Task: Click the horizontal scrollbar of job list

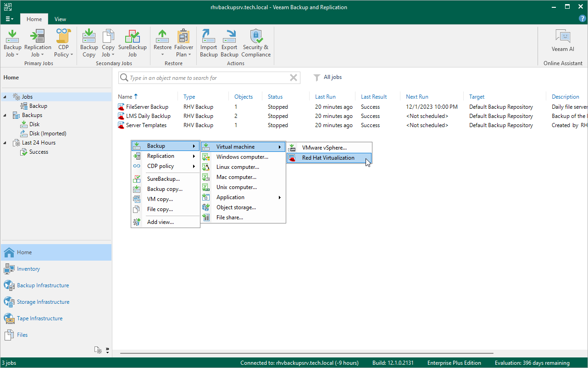Action: (x=306, y=353)
